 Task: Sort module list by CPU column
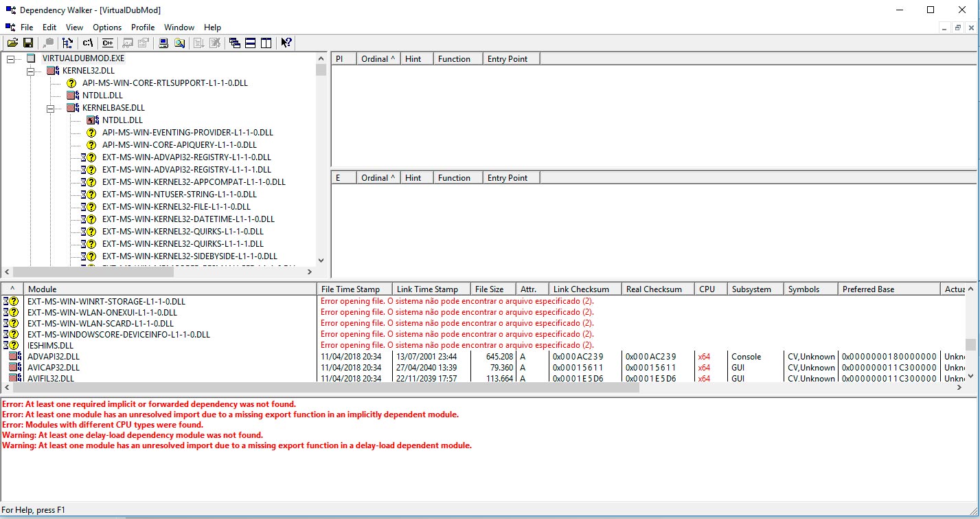(x=711, y=289)
